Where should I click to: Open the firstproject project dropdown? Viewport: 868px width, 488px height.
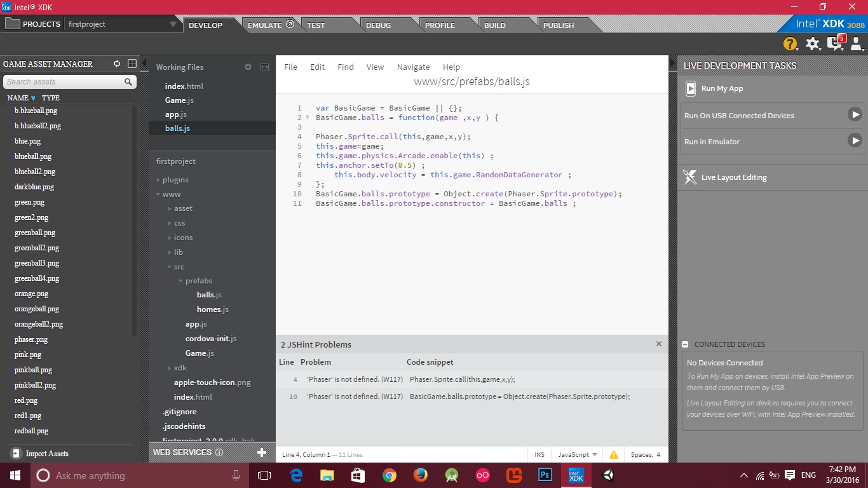(x=173, y=25)
